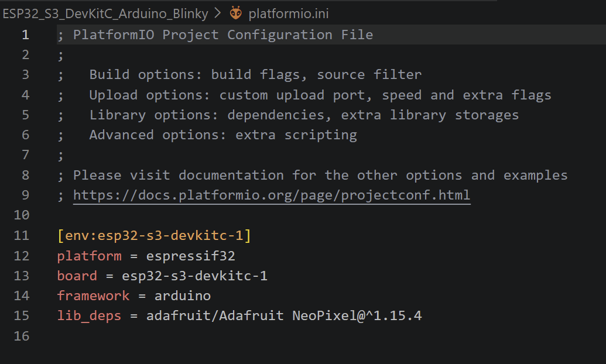Click the 'Advanced options: extra scripting' comment line
Screen dimensions: 606x364
[222, 135]
